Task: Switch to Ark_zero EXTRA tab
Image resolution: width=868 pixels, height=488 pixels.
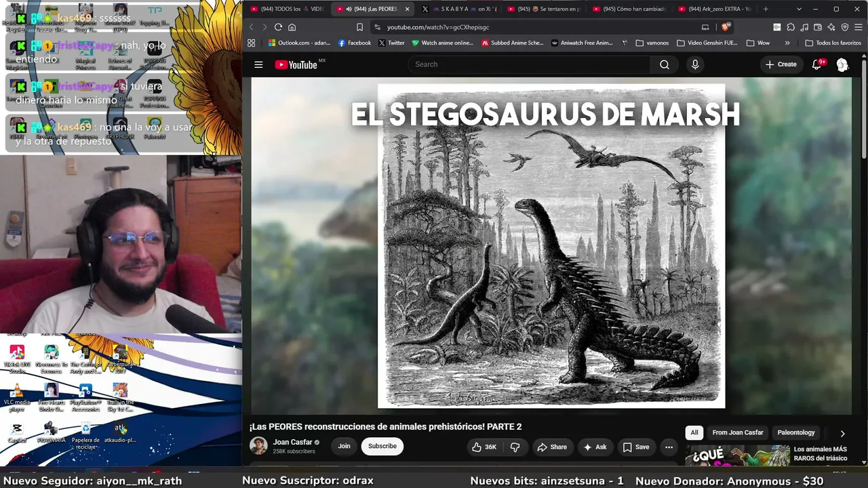Action: point(715,9)
